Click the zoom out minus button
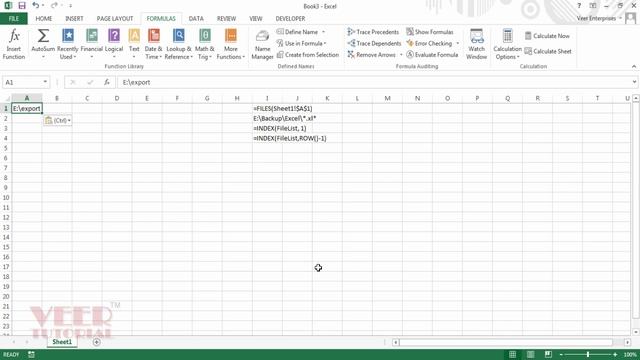 [561, 354]
